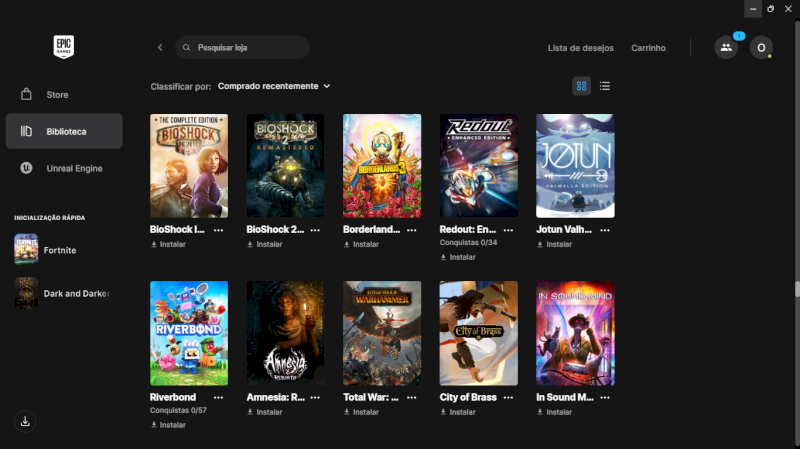Image resolution: width=800 pixels, height=449 pixels.
Task: Select the Amnesia Rebirth cover art
Action: click(x=285, y=333)
